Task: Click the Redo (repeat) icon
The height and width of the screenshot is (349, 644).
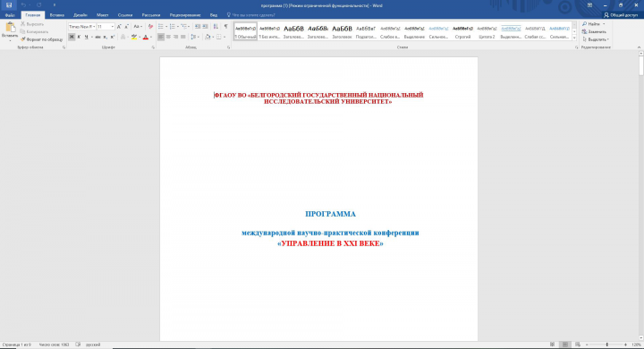Action: [x=39, y=5]
